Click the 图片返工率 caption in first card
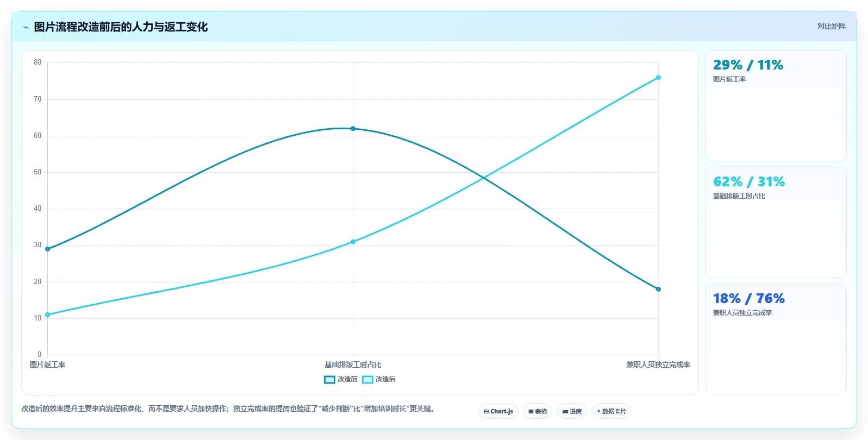868x440 pixels. (x=729, y=79)
